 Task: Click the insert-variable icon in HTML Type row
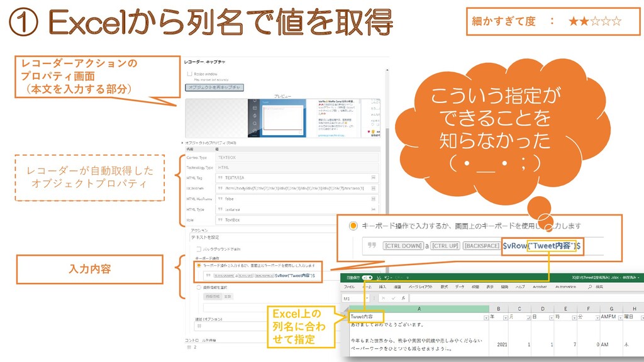pos(374,209)
